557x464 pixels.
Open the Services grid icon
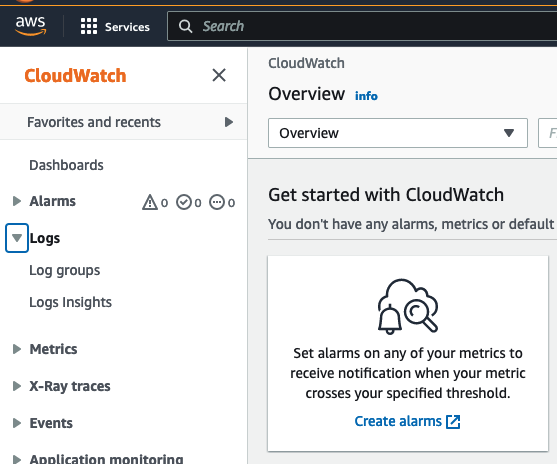click(x=89, y=26)
